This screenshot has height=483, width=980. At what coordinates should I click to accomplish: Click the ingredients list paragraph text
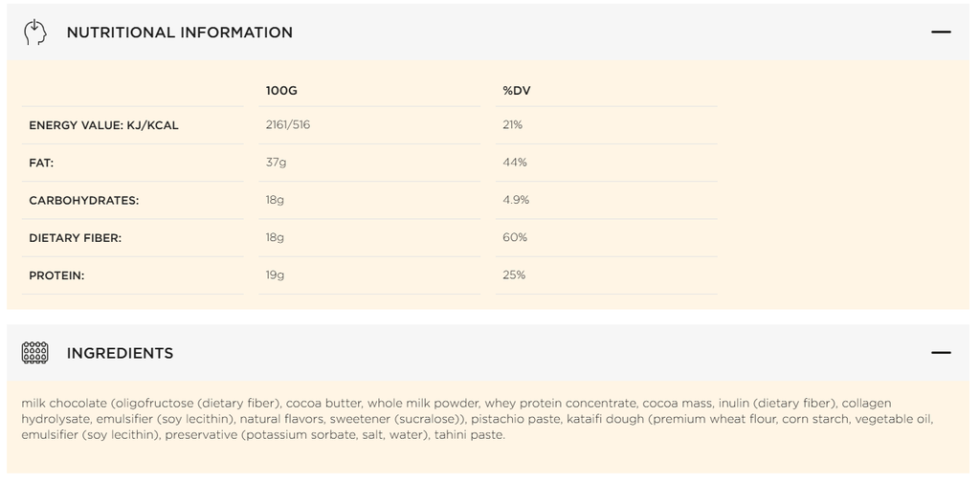click(477, 419)
